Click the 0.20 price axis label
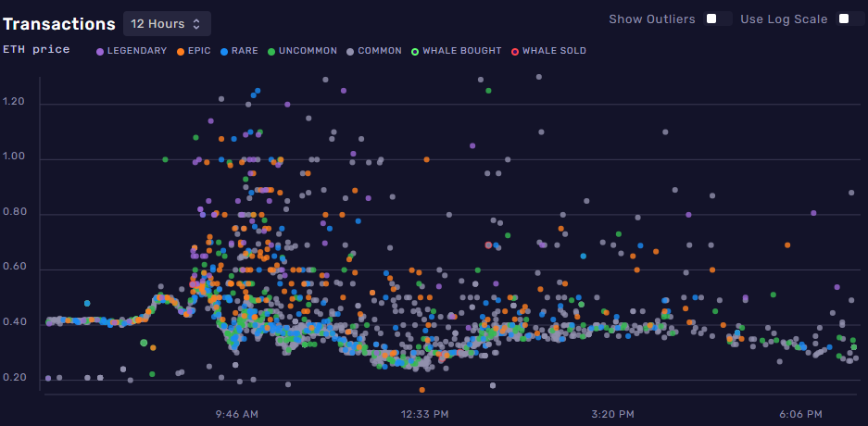 [x=15, y=378]
